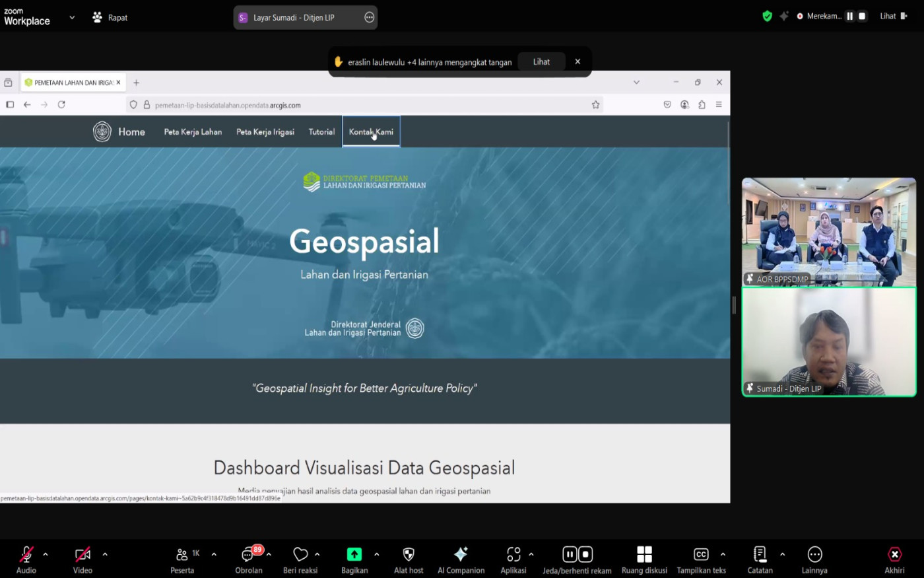Select the AOR BPPSDMP video thumbnail
This screenshot has height=578, width=924.
[828, 231]
